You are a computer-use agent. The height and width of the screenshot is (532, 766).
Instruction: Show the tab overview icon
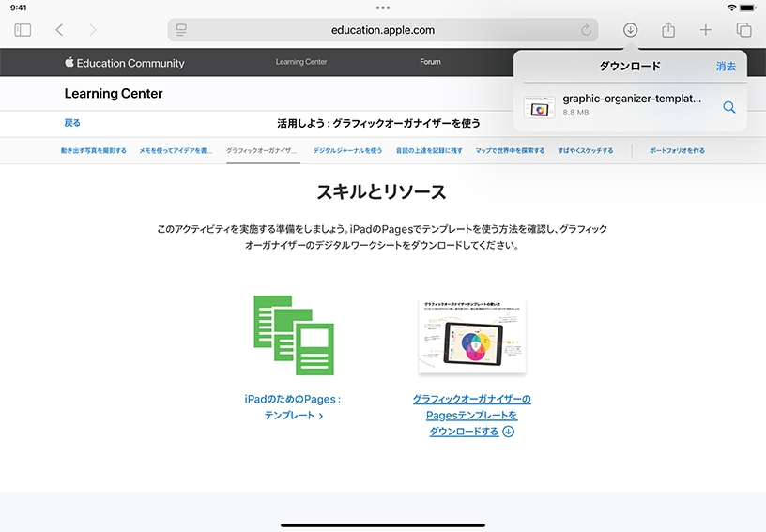coord(743,30)
